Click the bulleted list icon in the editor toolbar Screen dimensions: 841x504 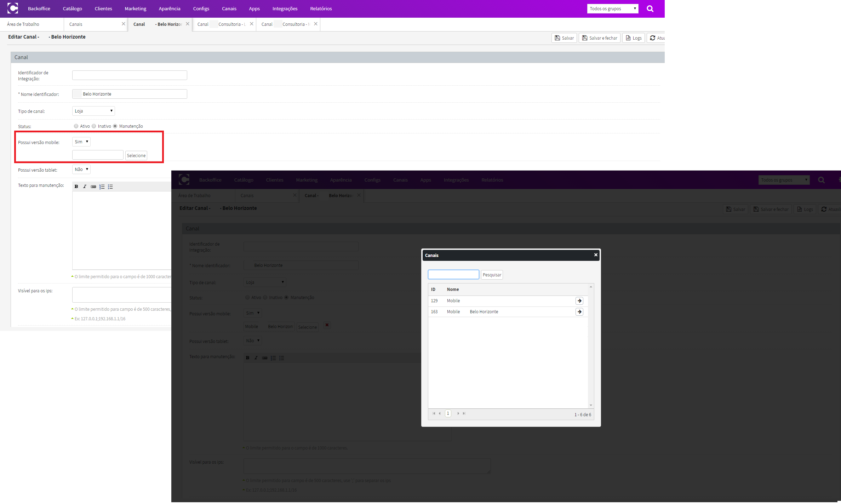tap(110, 187)
